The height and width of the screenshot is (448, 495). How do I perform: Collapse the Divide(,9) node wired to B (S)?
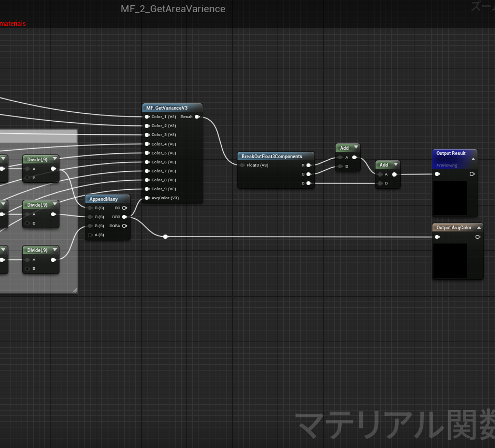[55, 250]
